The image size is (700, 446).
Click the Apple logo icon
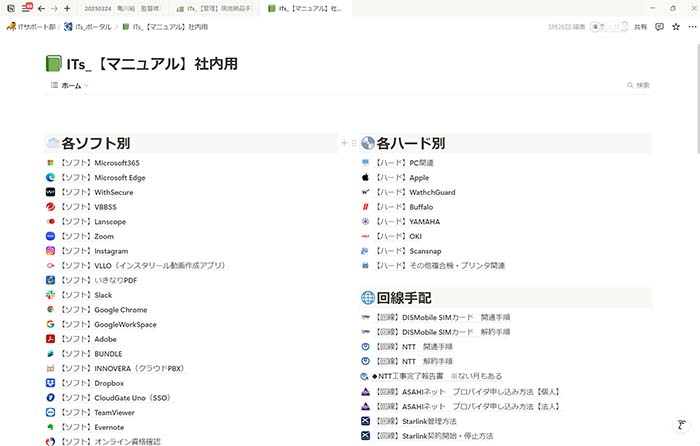tap(365, 178)
